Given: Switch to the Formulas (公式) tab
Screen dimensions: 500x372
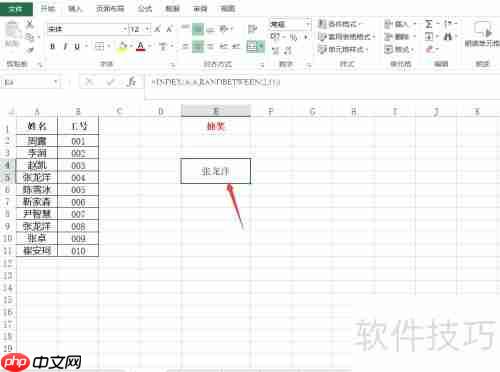Looking at the screenshot, I should point(145,9).
